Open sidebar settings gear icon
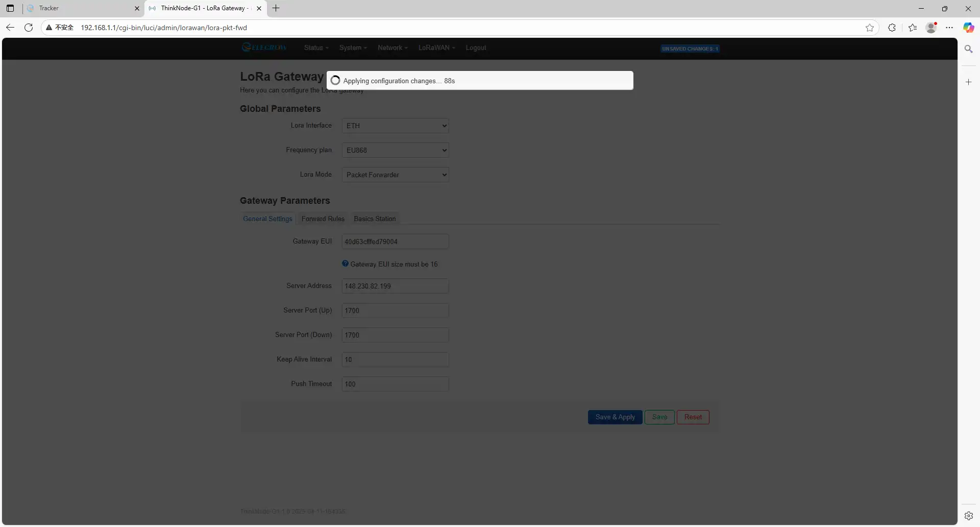 968,516
